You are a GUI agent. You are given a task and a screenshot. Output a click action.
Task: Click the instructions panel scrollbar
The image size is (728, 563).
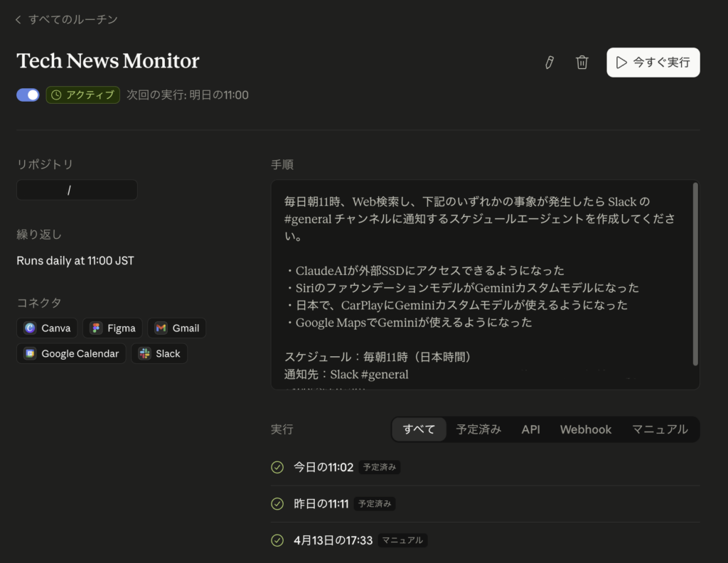[695, 274]
